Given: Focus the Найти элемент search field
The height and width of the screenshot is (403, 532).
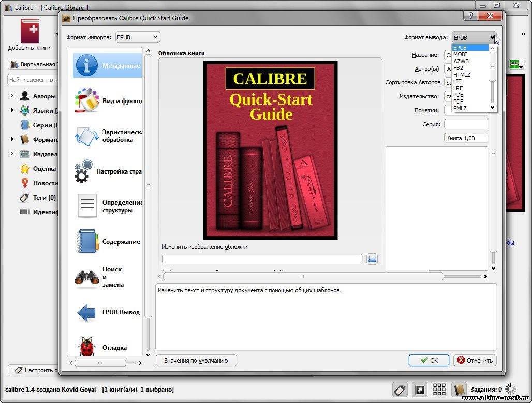Looking at the screenshot, I should click(x=33, y=80).
